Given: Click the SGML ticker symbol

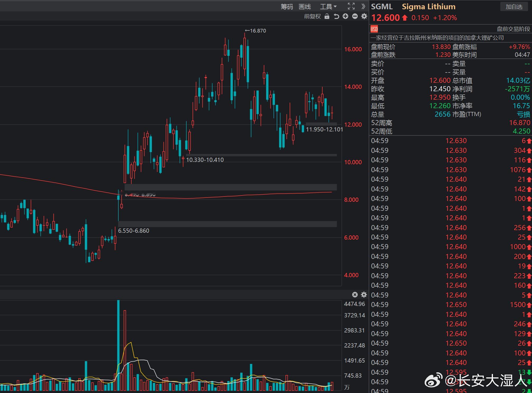Looking at the screenshot, I should point(382,7).
